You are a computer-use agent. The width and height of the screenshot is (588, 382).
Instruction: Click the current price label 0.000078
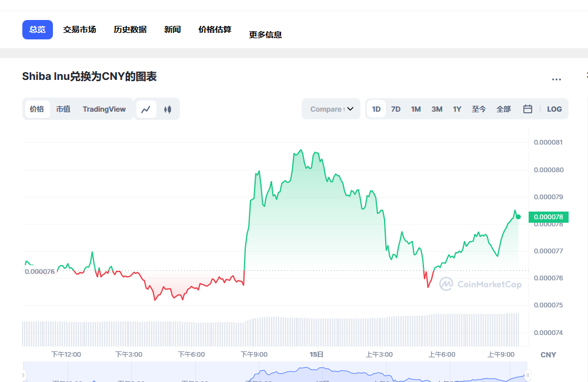coord(549,216)
